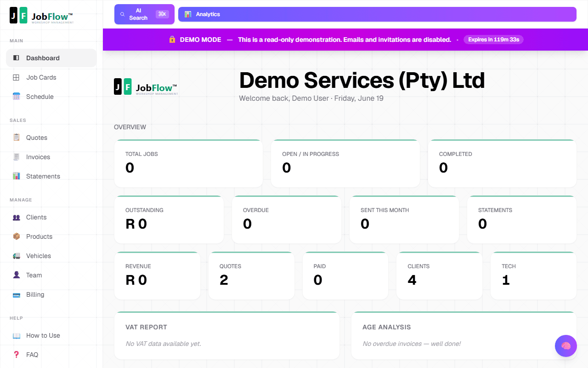588x368 pixels.
Task: Click the Invoices document icon
Action: point(16,157)
